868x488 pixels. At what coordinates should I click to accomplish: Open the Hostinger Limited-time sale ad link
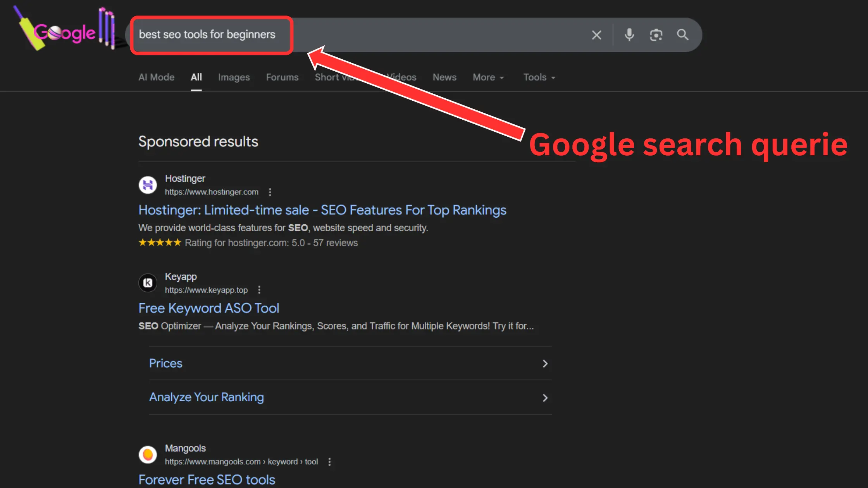[x=322, y=210]
